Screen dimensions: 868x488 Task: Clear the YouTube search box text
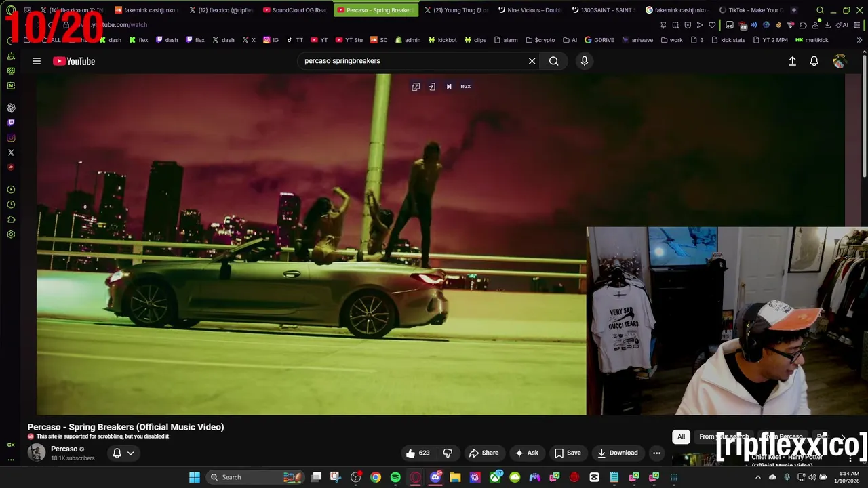[x=532, y=61]
